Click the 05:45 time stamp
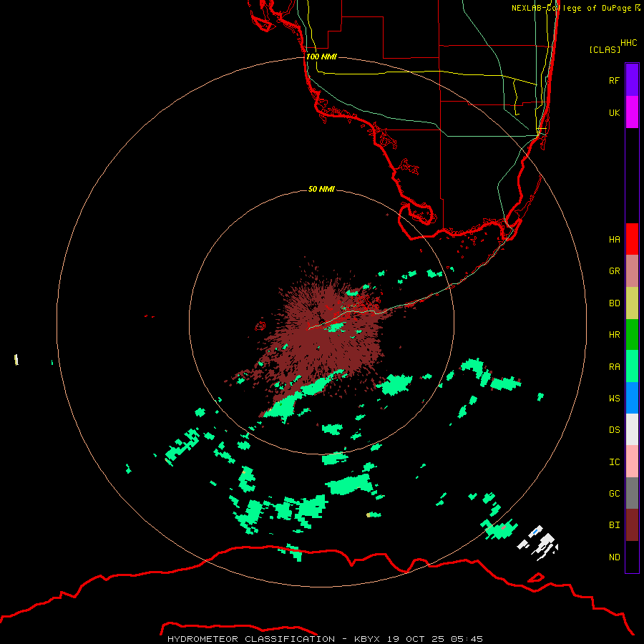Image resolution: width=644 pixels, height=644 pixels. pos(467,639)
